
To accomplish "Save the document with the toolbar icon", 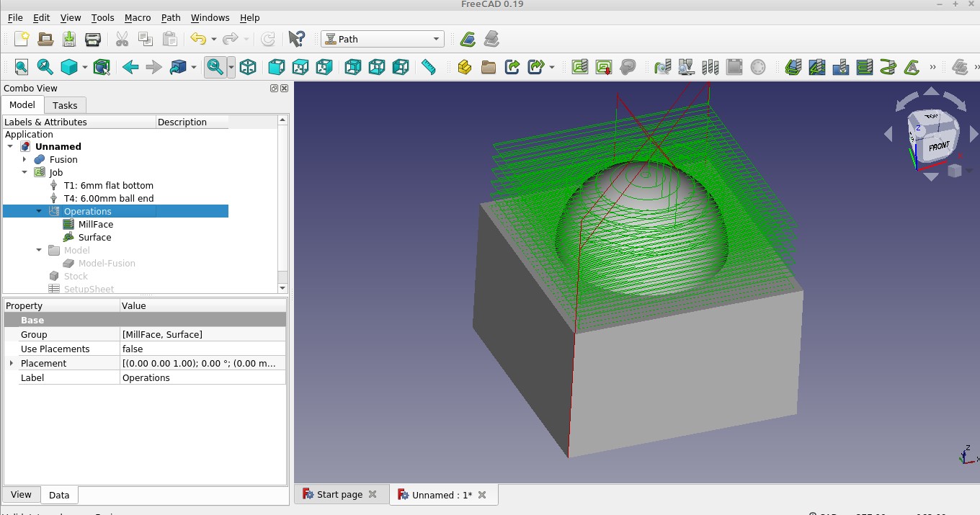I will [69, 39].
